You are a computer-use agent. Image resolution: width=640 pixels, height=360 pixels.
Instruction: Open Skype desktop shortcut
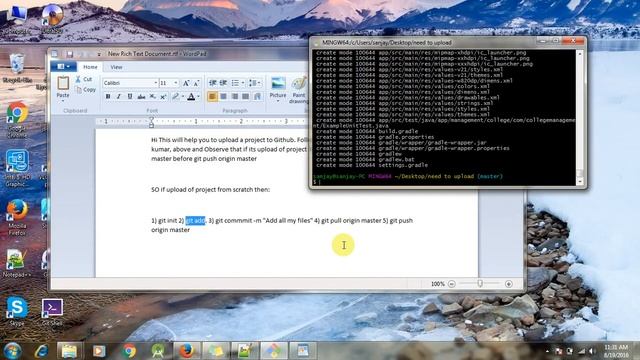(17, 311)
